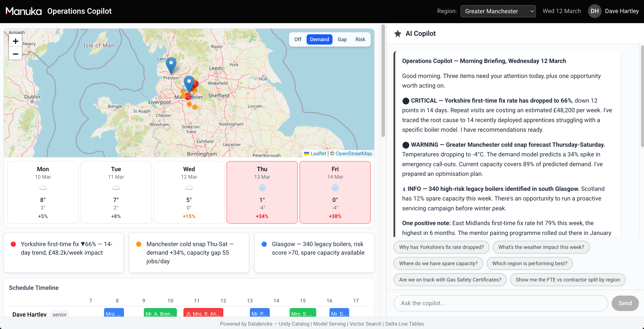Click the AI Copilot star icon
The height and width of the screenshot is (329, 644).
coord(398,34)
